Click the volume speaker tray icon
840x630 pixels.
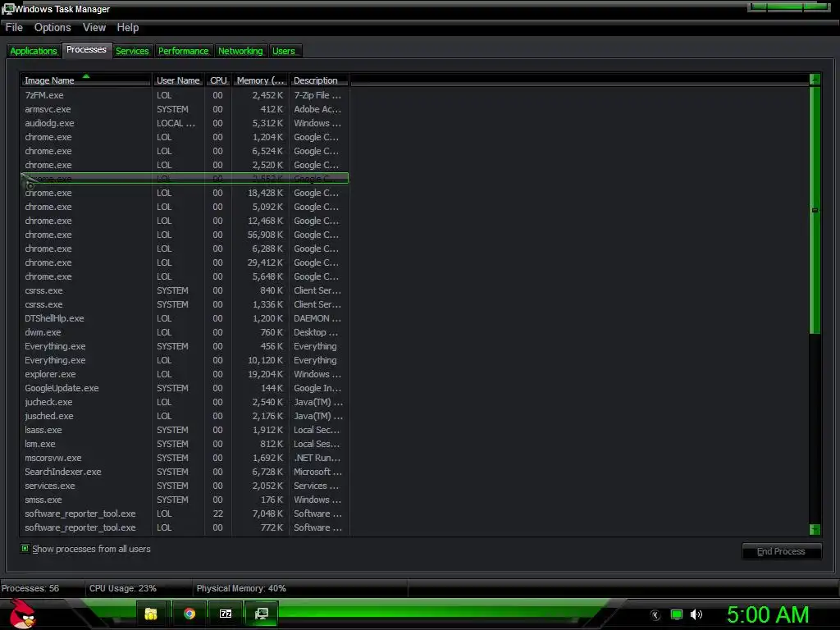[696, 614]
